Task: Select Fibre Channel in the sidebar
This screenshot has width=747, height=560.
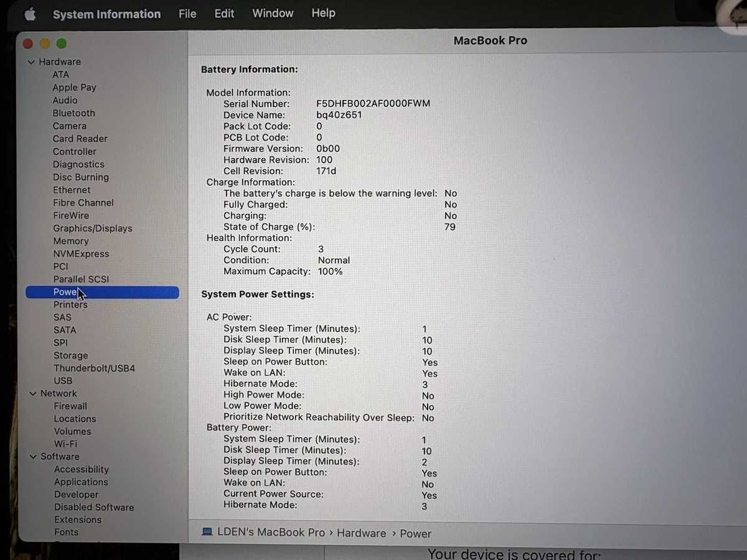Action: point(83,203)
